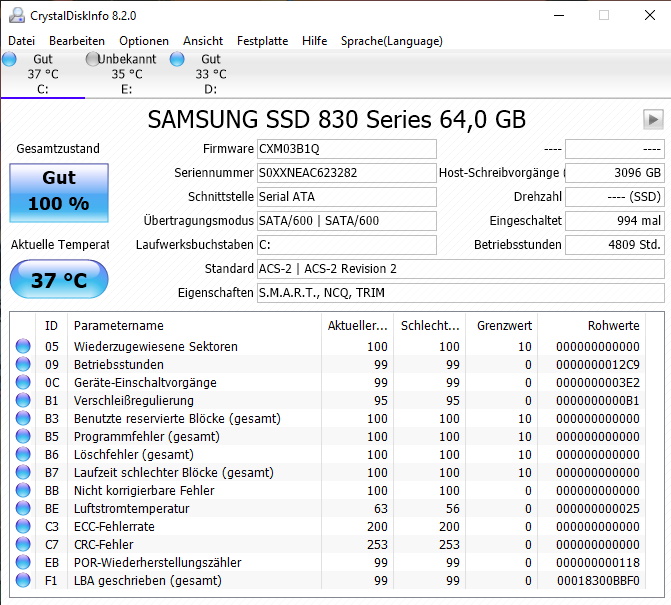Switch to drive D: tab at 33 °C
Viewport: 671px width, 605px height.
pos(211,74)
